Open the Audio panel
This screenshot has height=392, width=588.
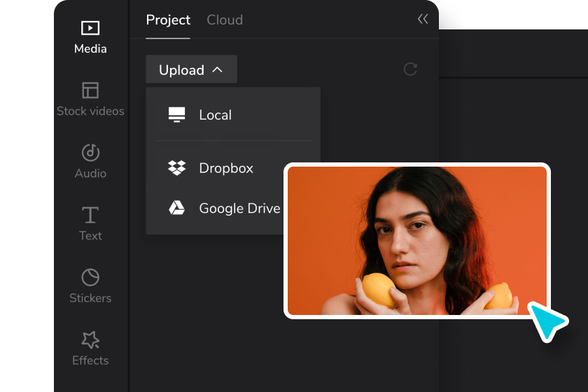point(90,162)
